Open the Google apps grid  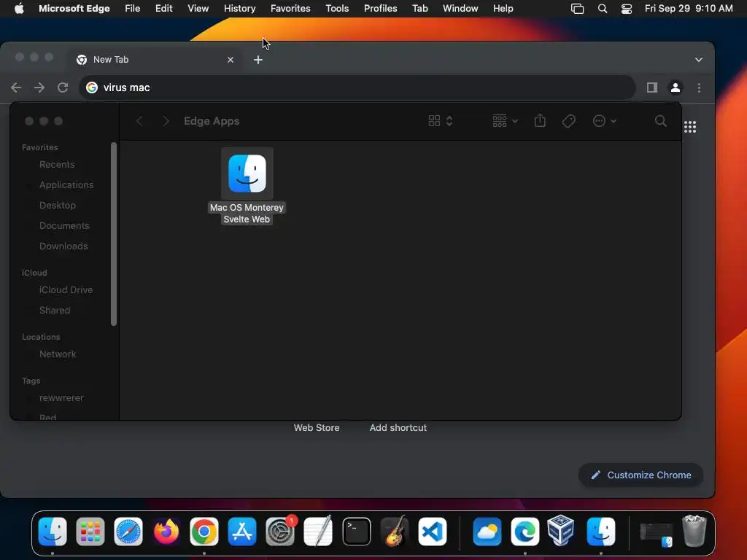690,127
